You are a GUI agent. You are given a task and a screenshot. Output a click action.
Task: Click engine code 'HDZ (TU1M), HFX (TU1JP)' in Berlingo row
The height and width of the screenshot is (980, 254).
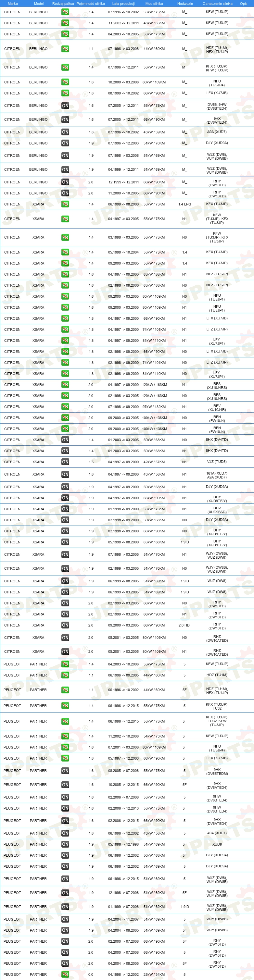click(217, 50)
